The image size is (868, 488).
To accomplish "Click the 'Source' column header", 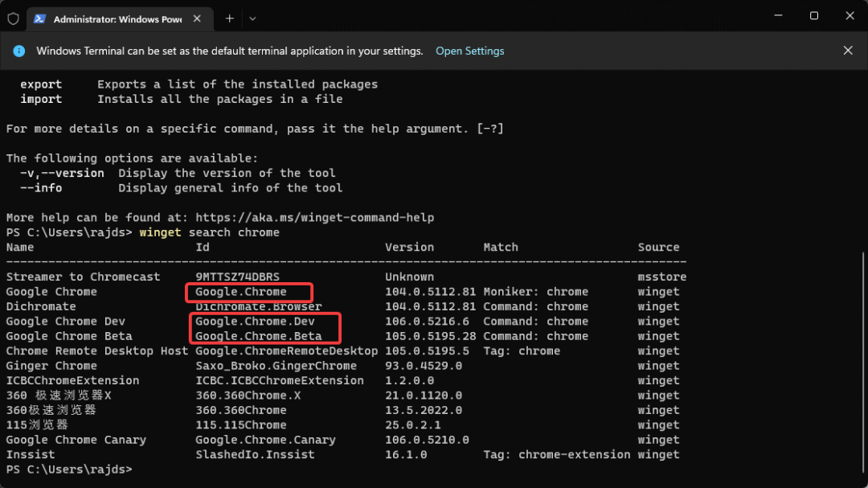I will point(659,248).
